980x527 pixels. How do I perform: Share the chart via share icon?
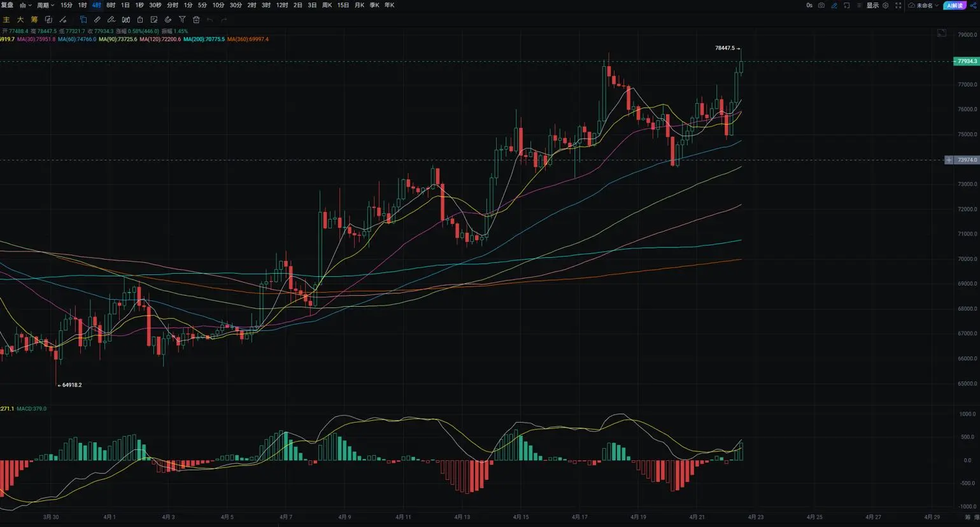974,5
